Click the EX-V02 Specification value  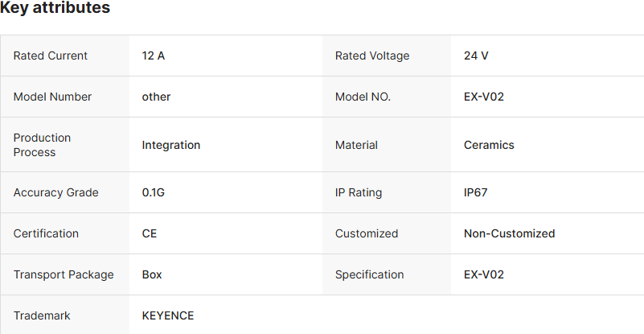point(484,274)
